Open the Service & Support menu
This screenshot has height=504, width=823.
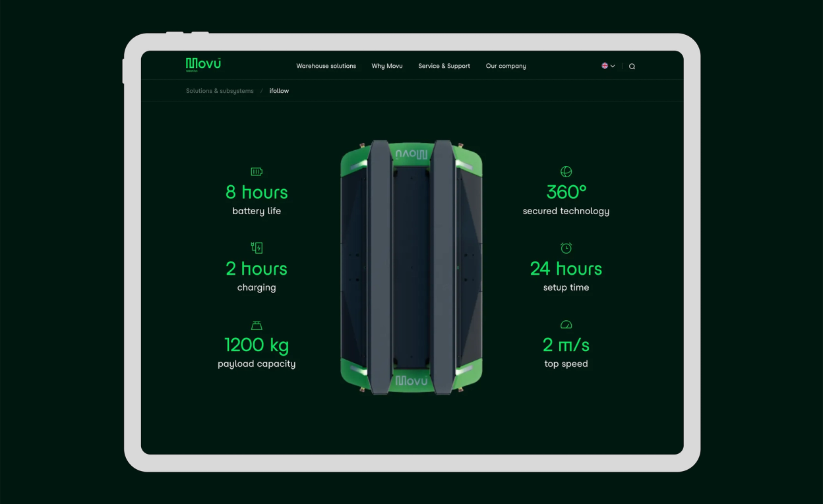click(444, 66)
